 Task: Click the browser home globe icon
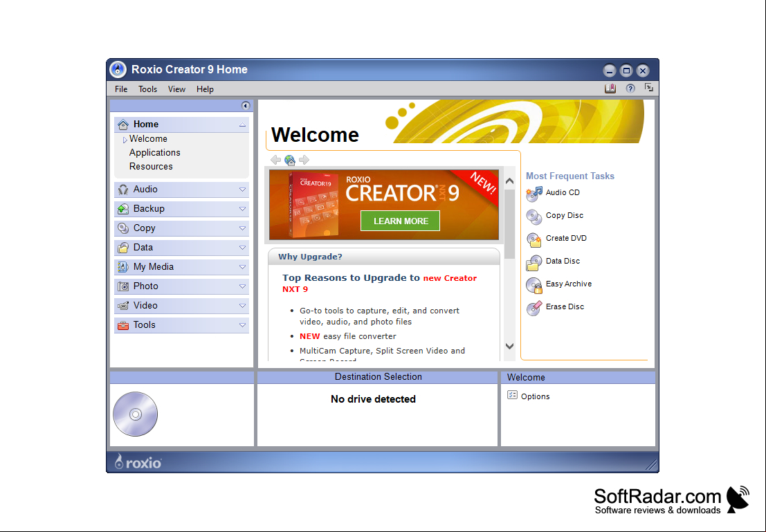290,160
